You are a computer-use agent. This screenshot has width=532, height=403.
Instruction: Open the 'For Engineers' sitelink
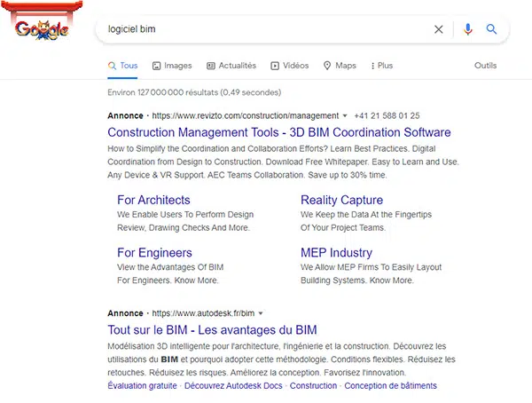[154, 253]
